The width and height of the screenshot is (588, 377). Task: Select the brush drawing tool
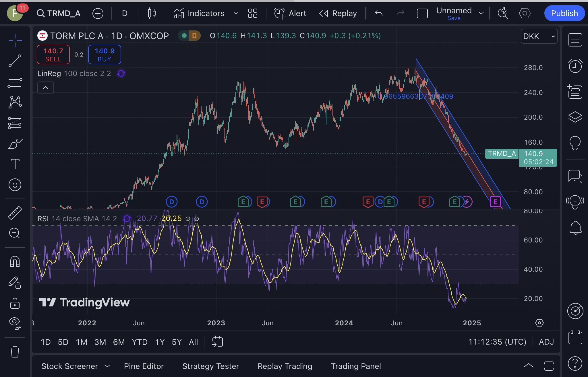tap(15, 143)
